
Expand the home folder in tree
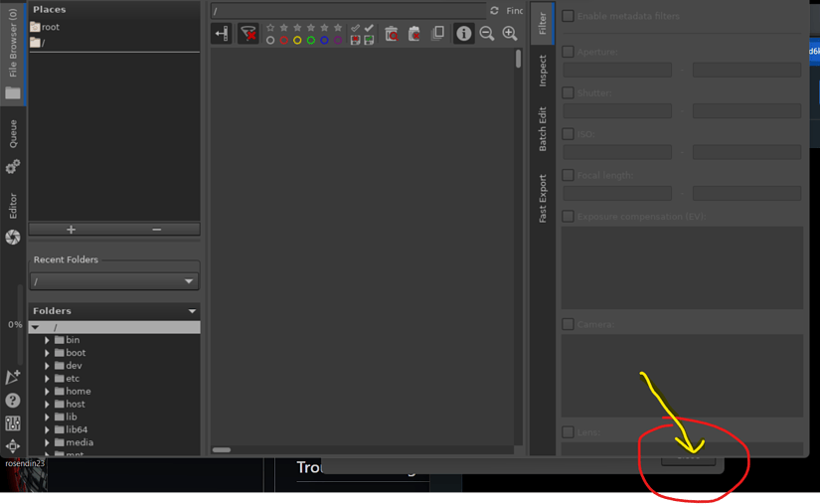pyautogui.click(x=47, y=392)
